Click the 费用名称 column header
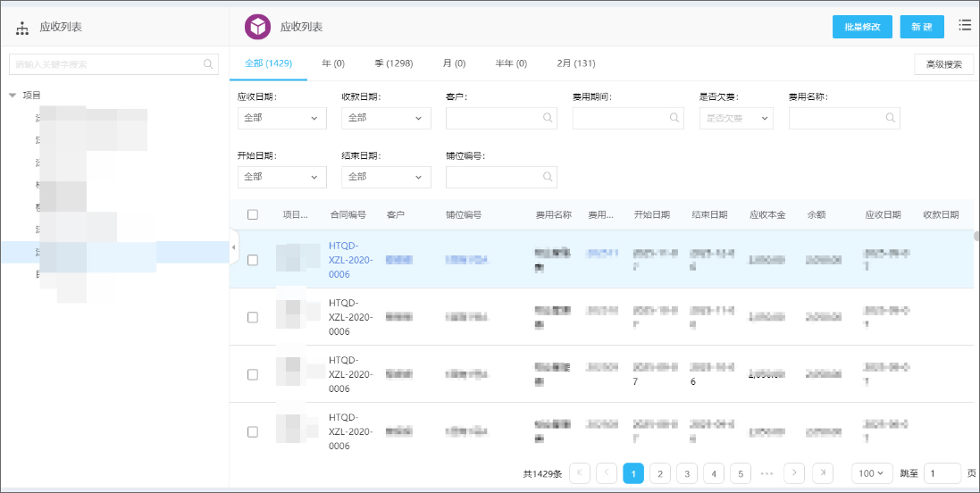 (x=553, y=214)
